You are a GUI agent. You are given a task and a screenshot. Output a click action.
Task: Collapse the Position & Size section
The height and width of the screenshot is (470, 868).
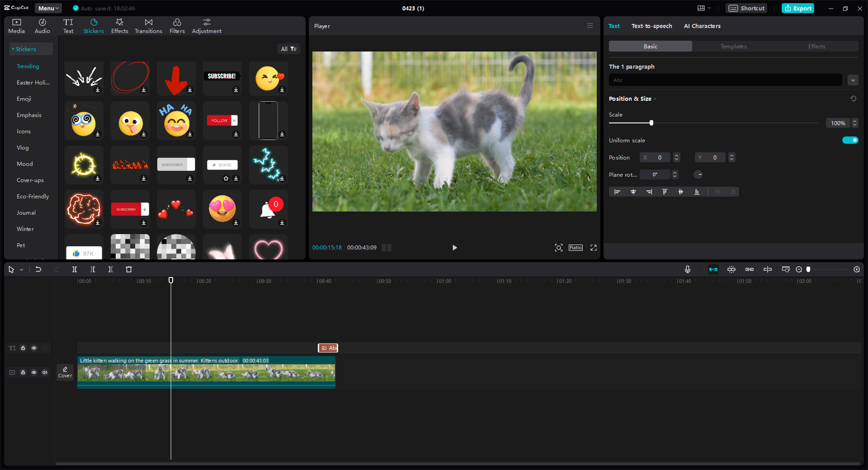click(x=655, y=99)
